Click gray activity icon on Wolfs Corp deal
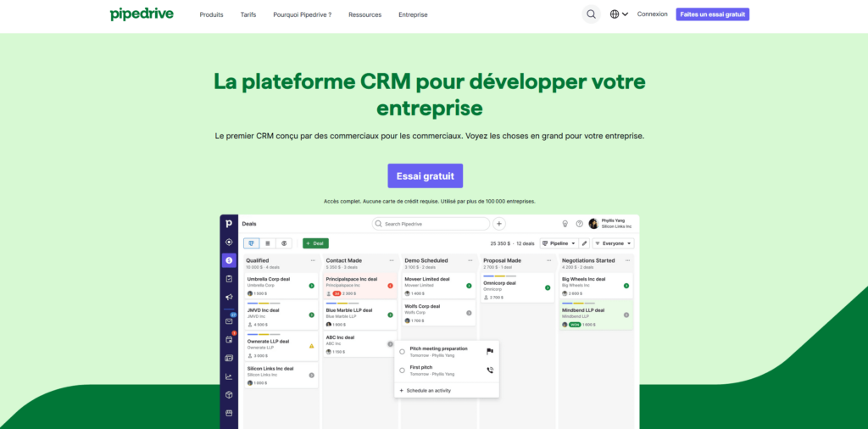This screenshot has width=868, height=429. tap(469, 313)
